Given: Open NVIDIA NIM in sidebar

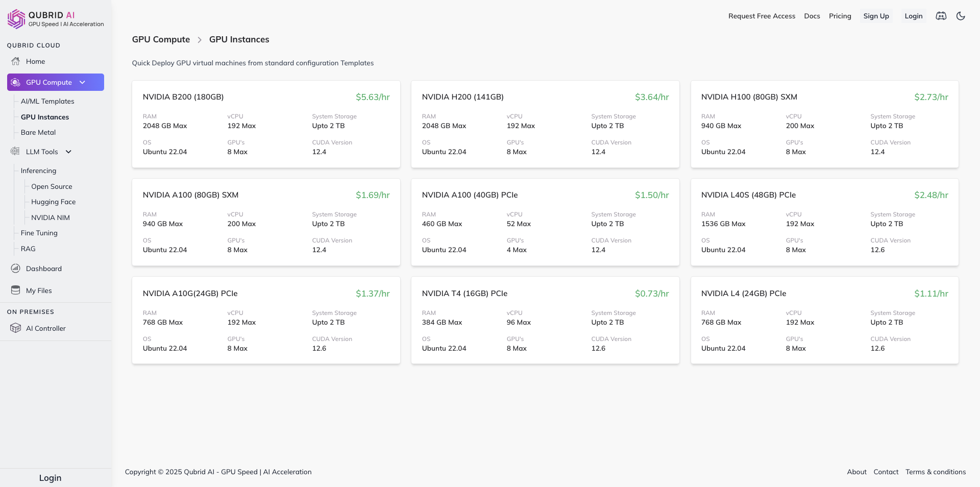Looking at the screenshot, I should [51, 217].
